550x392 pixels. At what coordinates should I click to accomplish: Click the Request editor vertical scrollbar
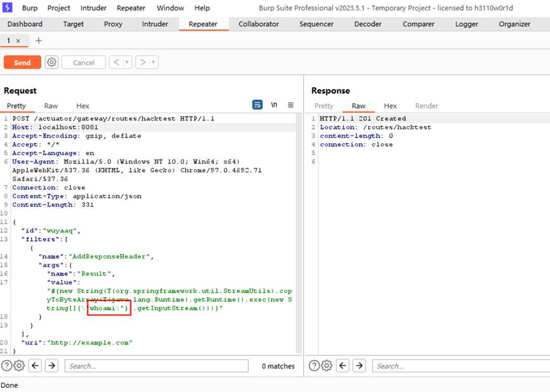(299, 233)
